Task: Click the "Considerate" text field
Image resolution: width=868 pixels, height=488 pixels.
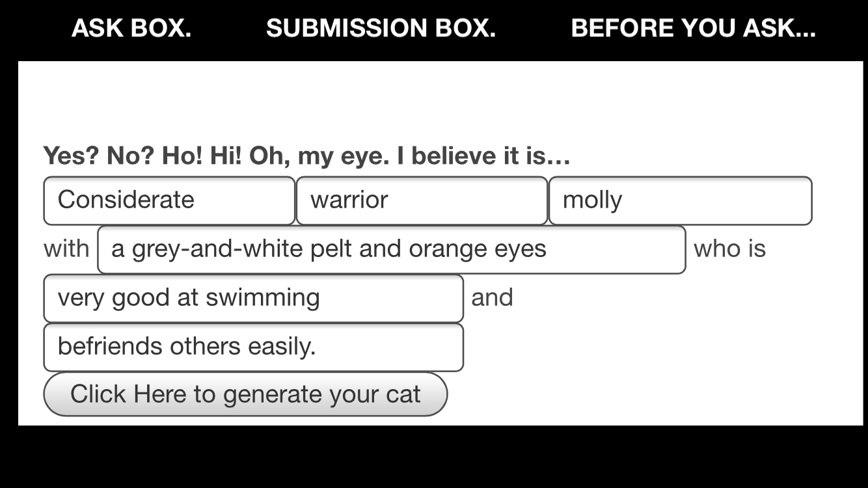Action: pos(169,200)
